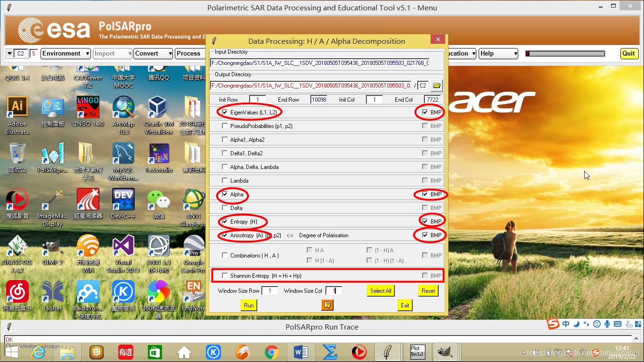
Task: Click the Init Row input field
Action: tap(258, 100)
